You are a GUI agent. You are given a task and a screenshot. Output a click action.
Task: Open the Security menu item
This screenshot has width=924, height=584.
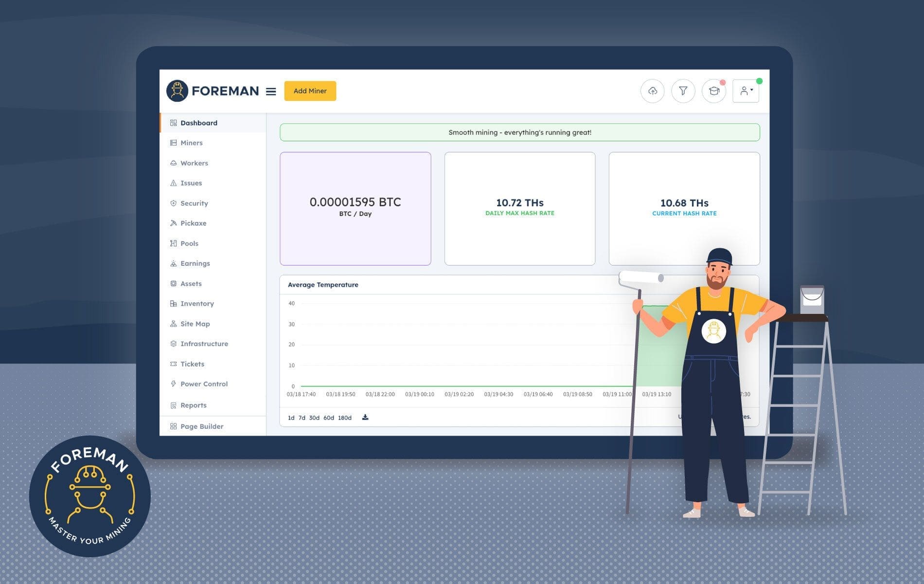[194, 203]
